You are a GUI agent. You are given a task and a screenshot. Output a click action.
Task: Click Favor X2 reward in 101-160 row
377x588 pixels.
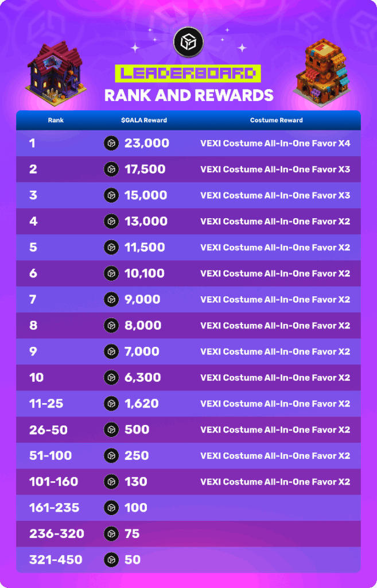coord(275,482)
